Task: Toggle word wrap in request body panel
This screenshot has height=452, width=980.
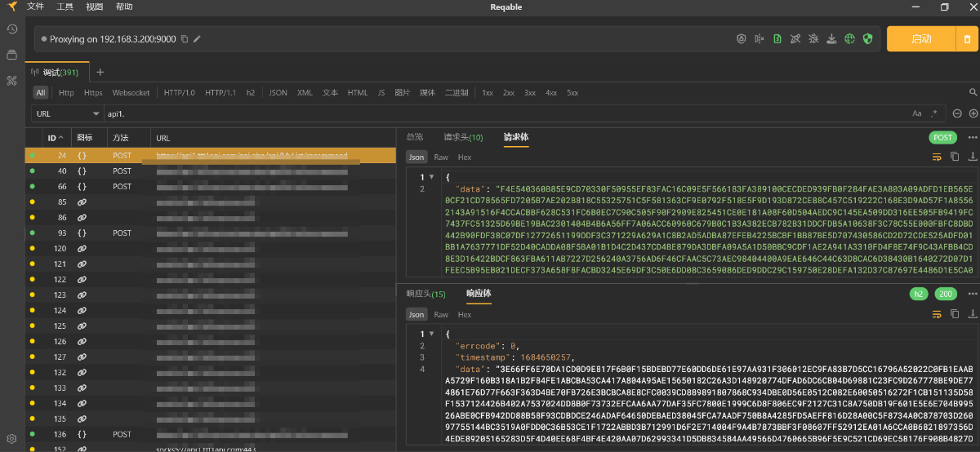Action: click(x=937, y=157)
